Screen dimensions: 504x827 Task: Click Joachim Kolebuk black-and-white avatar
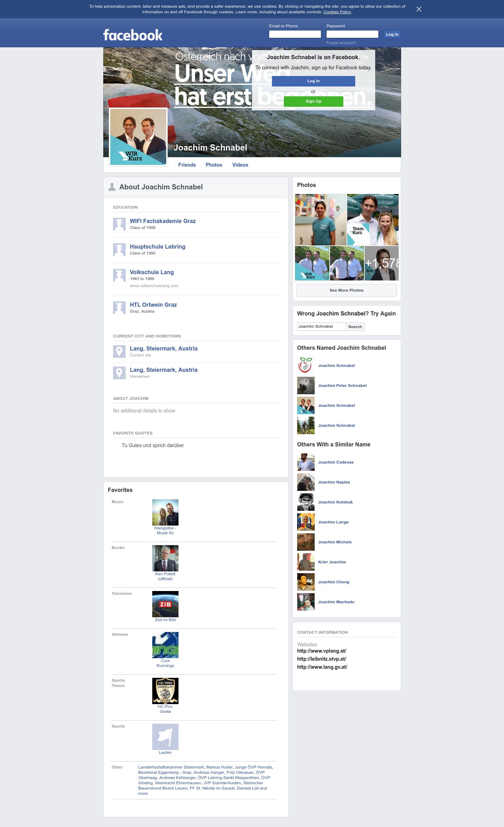coord(306,502)
